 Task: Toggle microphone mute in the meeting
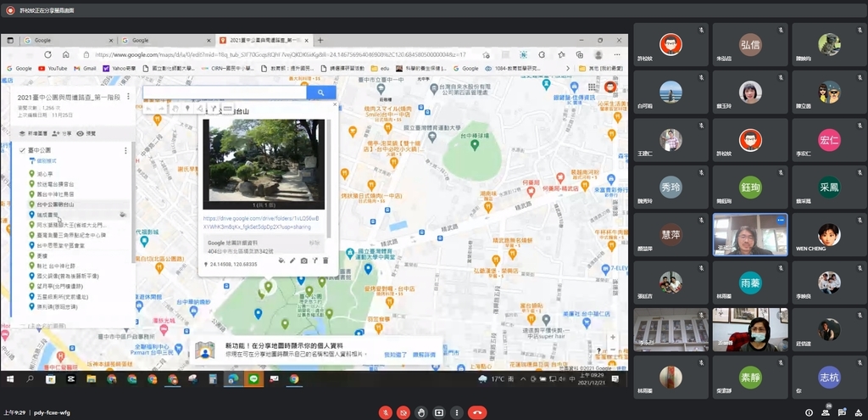[x=386, y=413]
